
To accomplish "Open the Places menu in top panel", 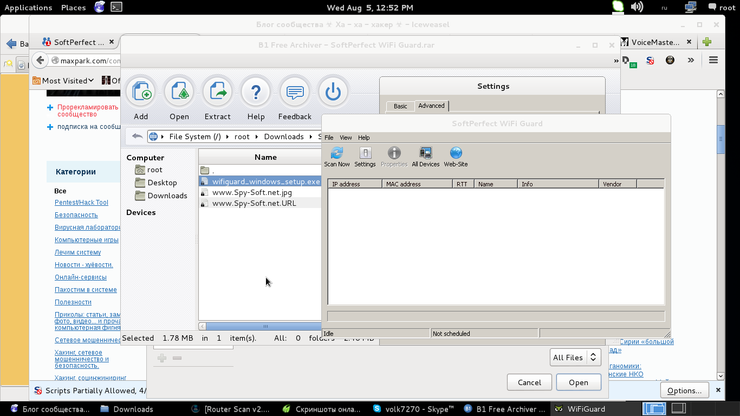I will tap(73, 7).
